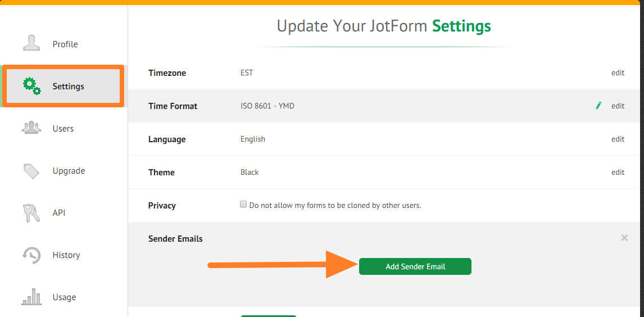644x317 pixels.
Task: Click the Users group icon
Action: click(31, 128)
